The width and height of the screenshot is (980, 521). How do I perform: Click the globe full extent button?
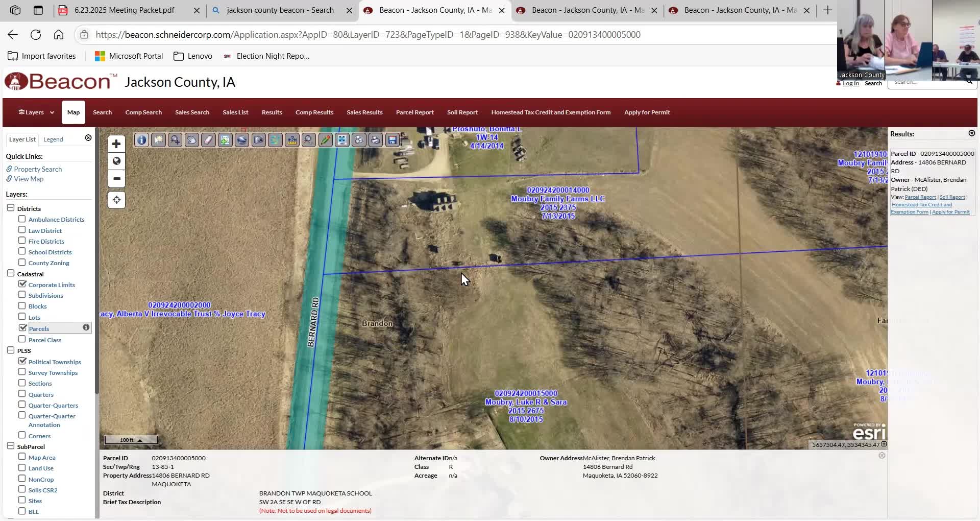point(116,161)
